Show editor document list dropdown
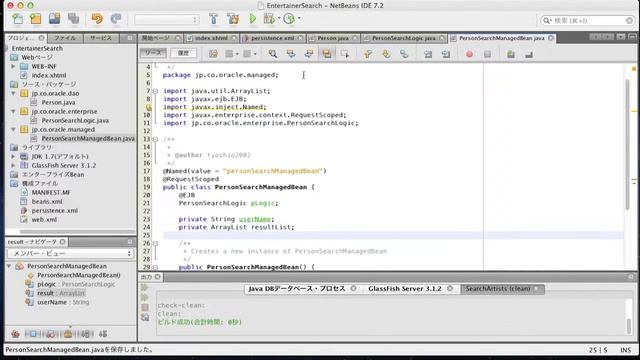The image size is (640, 360). click(x=620, y=37)
